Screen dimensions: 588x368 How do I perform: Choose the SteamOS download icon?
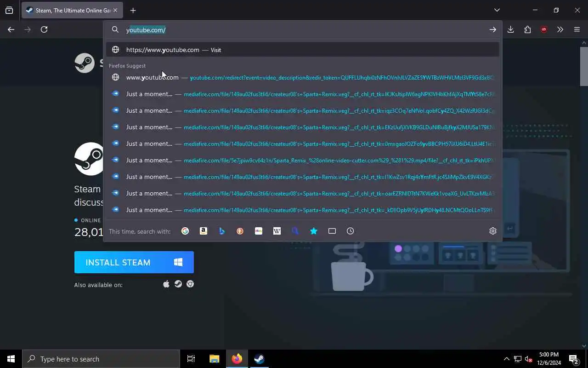178,284
